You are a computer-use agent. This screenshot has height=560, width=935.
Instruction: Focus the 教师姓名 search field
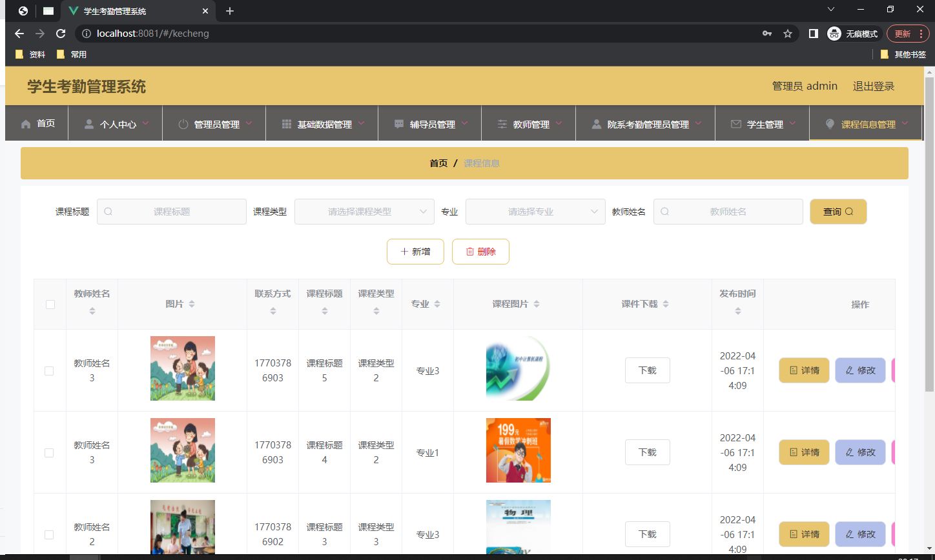pyautogui.click(x=728, y=212)
